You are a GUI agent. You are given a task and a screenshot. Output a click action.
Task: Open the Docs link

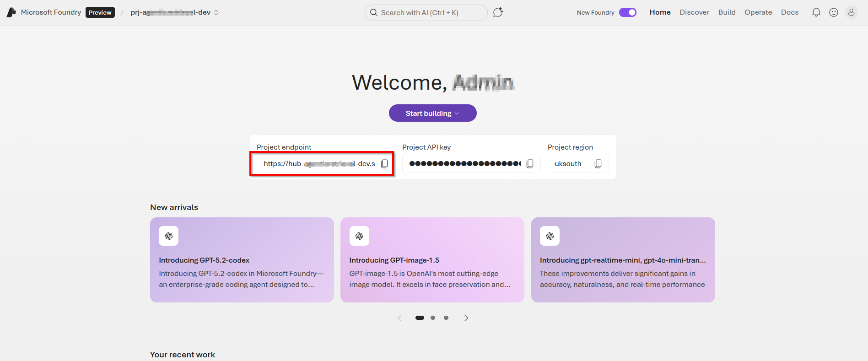click(x=789, y=12)
